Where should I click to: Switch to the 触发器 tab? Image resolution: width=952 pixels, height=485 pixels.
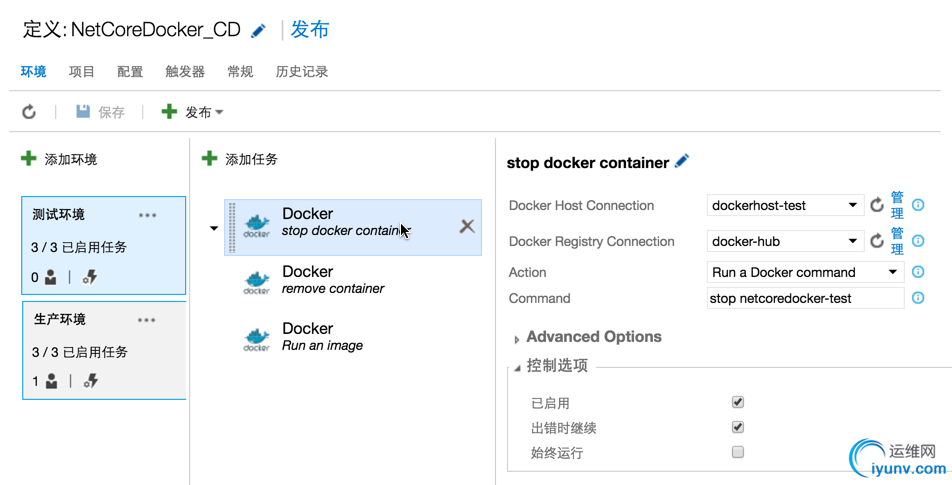[185, 72]
